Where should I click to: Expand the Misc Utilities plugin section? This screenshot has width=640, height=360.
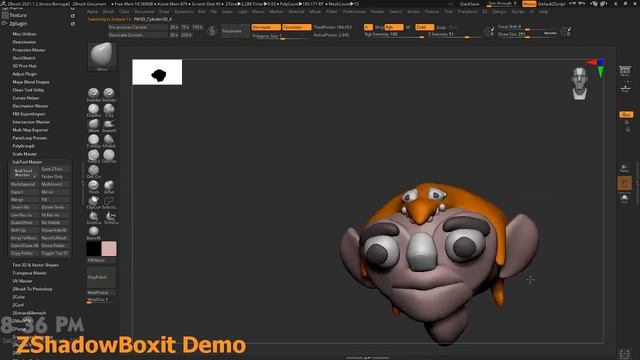point(24,34)
